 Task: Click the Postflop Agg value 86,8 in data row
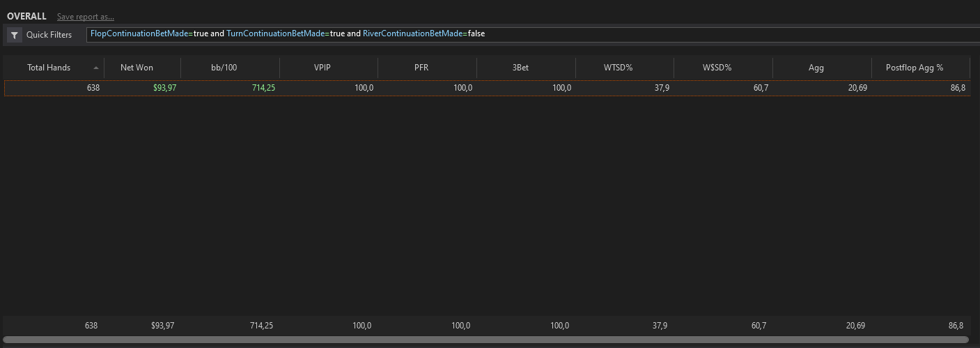(958, 88)
